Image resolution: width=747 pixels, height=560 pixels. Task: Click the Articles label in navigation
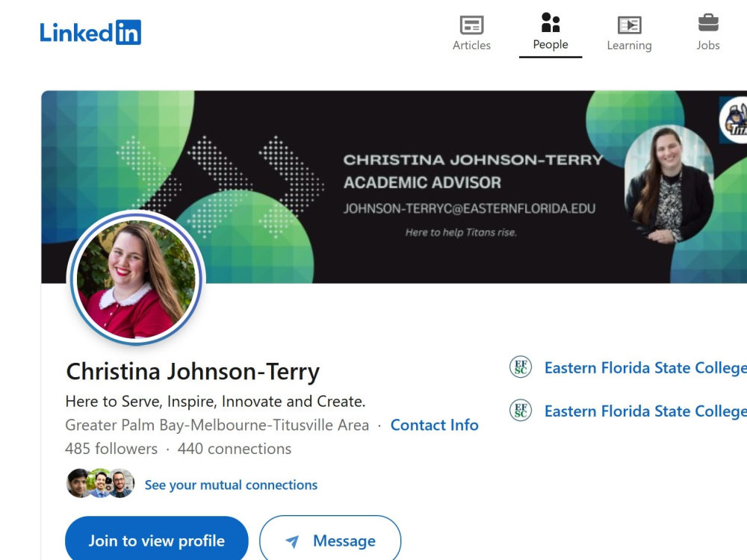[471, 46]
